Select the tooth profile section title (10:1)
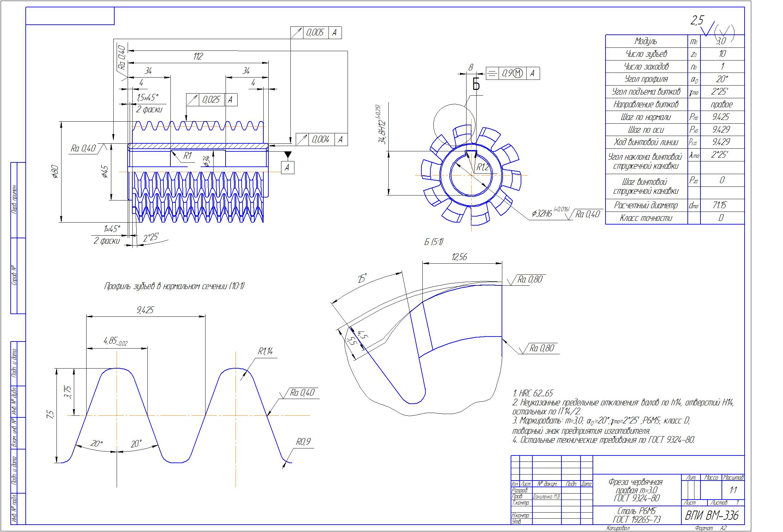This screenshot has height=532, width=783. click(174, 286)
